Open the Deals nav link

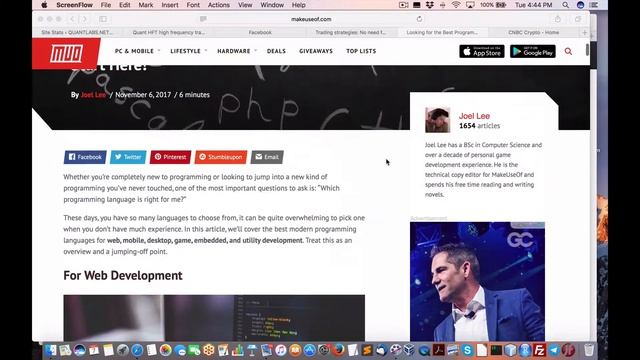point(276,51)
